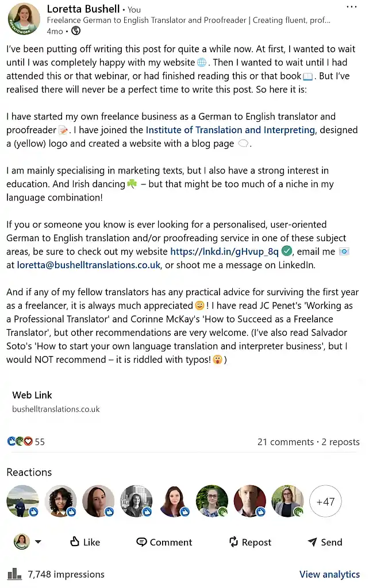Open the Institute of Translation and Interpreting link

230,130
